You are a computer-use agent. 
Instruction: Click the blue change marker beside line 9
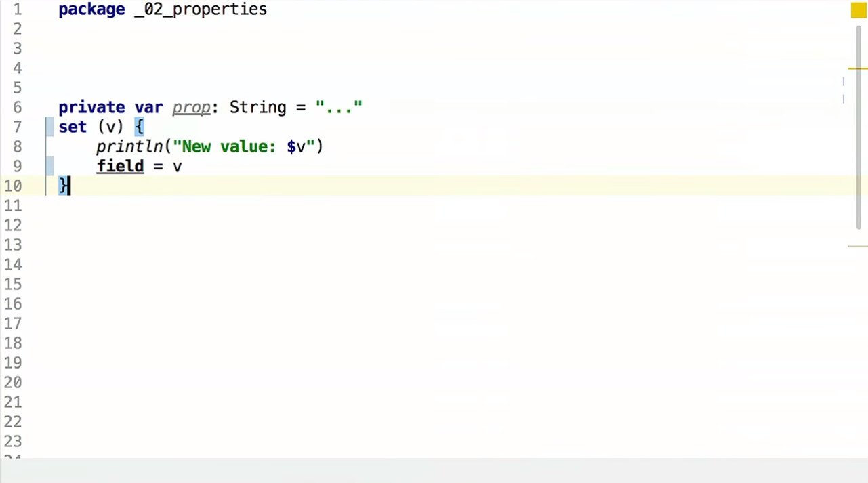point(49,166)
